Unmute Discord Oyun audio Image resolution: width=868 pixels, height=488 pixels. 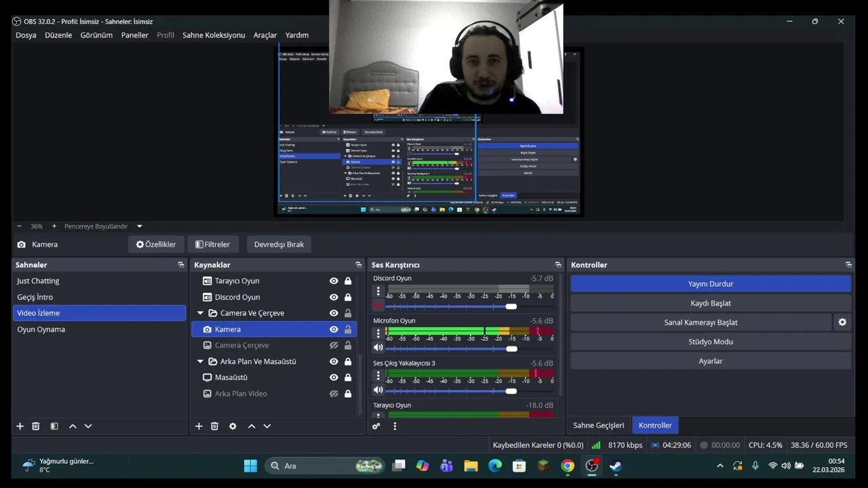tap(378, 306)
